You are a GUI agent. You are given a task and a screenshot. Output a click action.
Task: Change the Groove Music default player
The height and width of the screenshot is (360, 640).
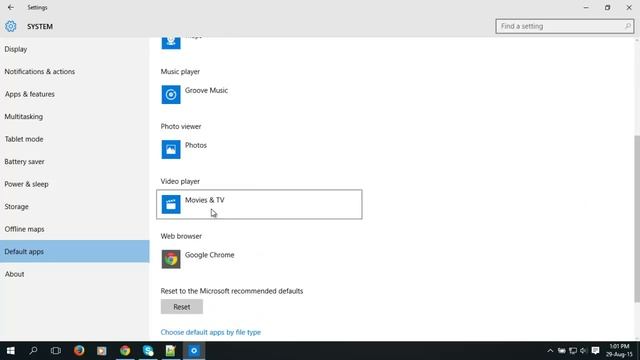click(x=259, y=94)
